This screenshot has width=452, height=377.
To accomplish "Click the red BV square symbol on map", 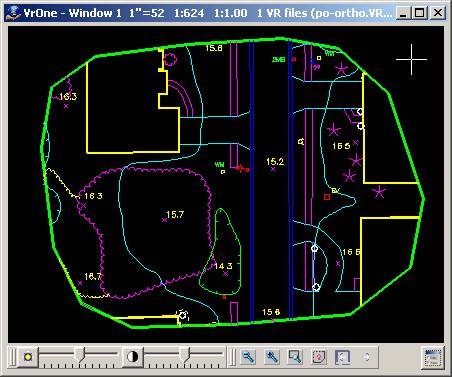I will [327, 197].
